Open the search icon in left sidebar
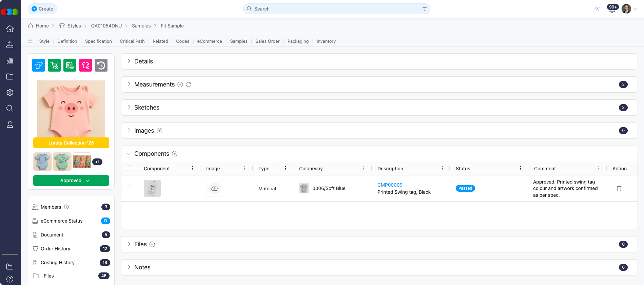 pyautogui.click(x=10, y=108)
